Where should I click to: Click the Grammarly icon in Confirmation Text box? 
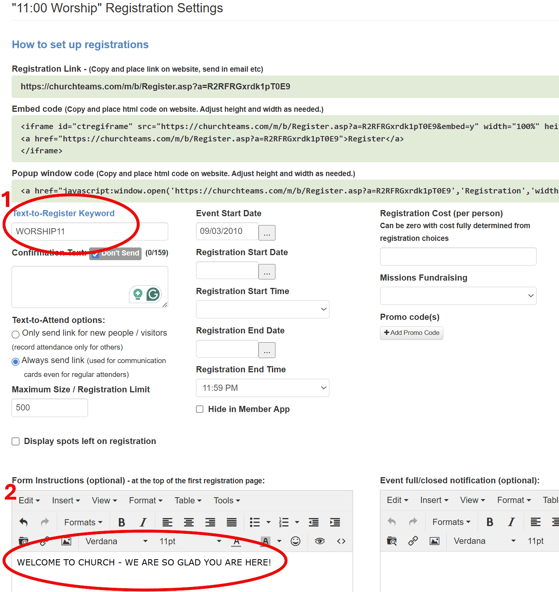click(x=153, y=294)
